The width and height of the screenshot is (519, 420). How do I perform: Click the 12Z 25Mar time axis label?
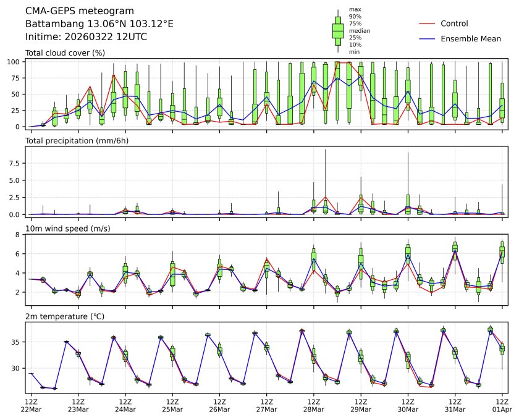coord(172,405)
